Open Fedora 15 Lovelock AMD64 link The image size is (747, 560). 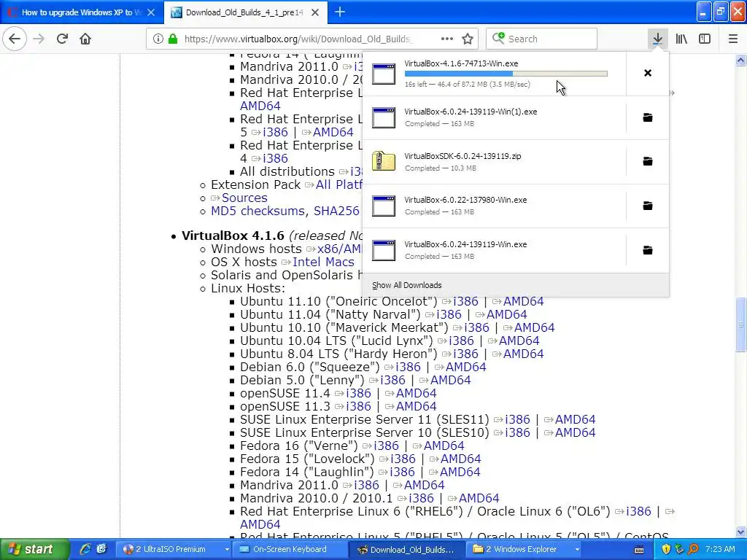click(x=461, y=459)
